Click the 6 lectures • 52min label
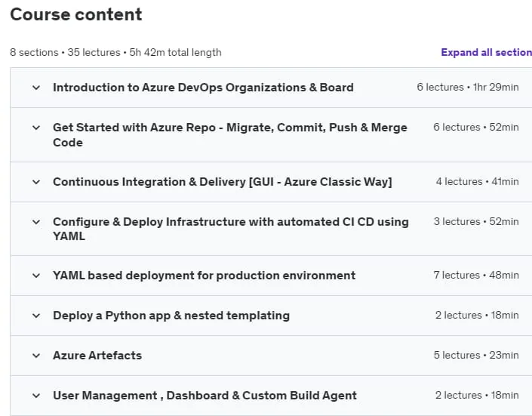532x416 pixels. pyautogui.click(x=476, y=128)
